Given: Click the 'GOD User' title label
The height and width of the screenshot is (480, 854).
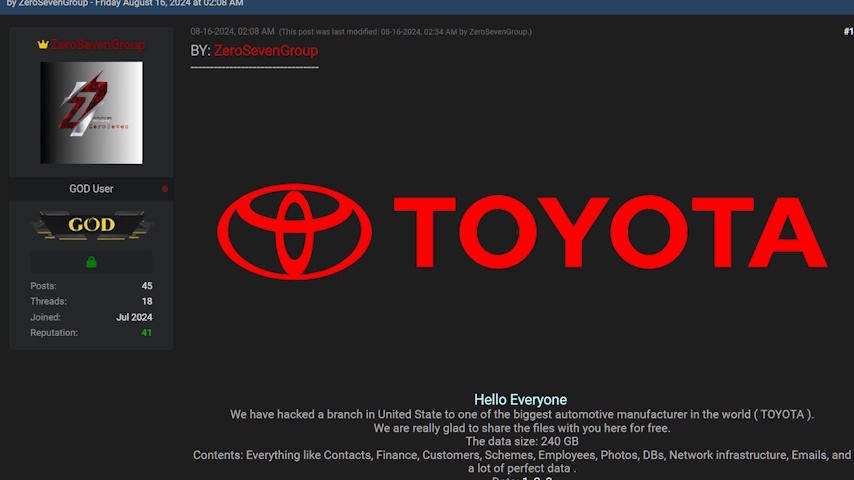Looking at the screenshot, I should point(91,189).
